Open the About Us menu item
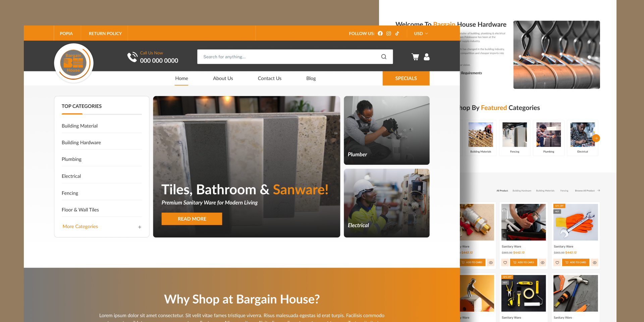 click(223, 78)
